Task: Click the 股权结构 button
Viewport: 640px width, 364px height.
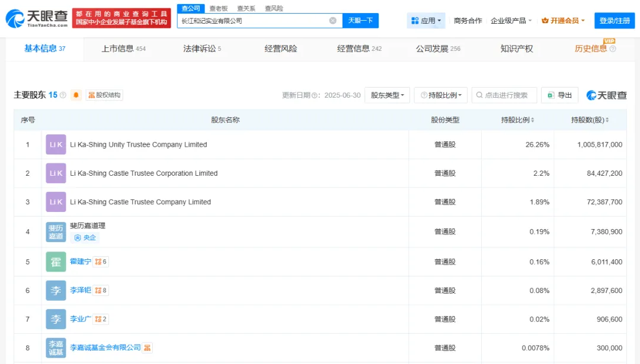Action: [x=104, y=95]
